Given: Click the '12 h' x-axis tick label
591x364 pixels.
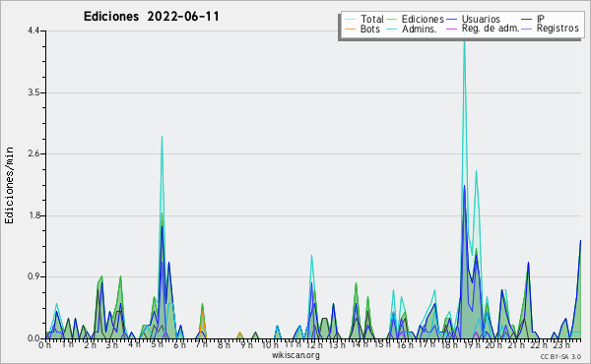Looking at the screenshot, I should pyautogui.click(x=314, y=345).
